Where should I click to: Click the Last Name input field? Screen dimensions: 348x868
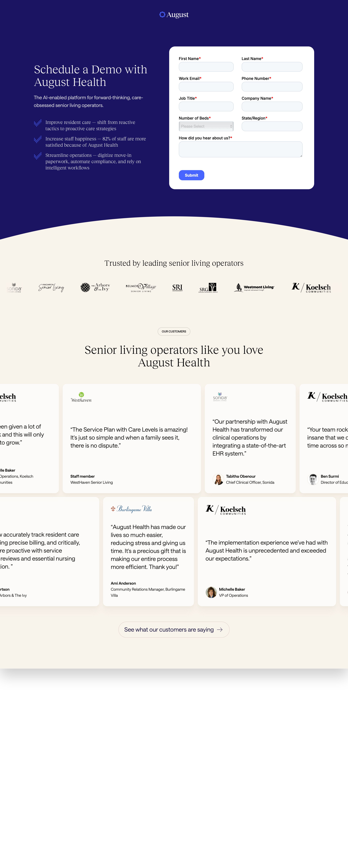pos(272,67)
